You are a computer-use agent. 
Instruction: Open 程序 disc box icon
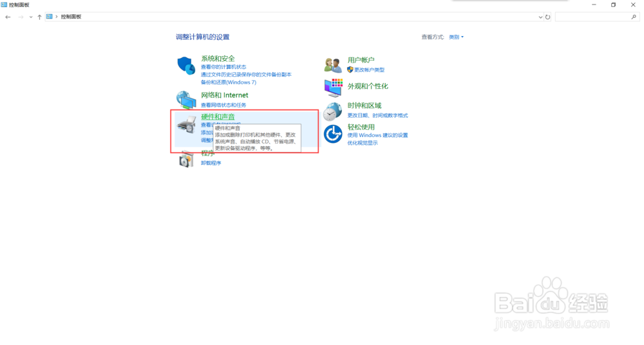[186, 159]
